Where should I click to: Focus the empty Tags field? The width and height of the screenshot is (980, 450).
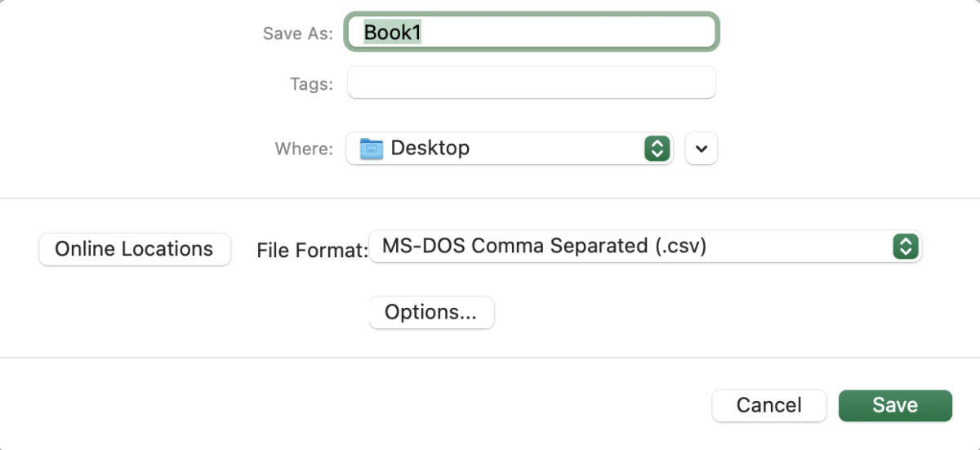point(531,82)
